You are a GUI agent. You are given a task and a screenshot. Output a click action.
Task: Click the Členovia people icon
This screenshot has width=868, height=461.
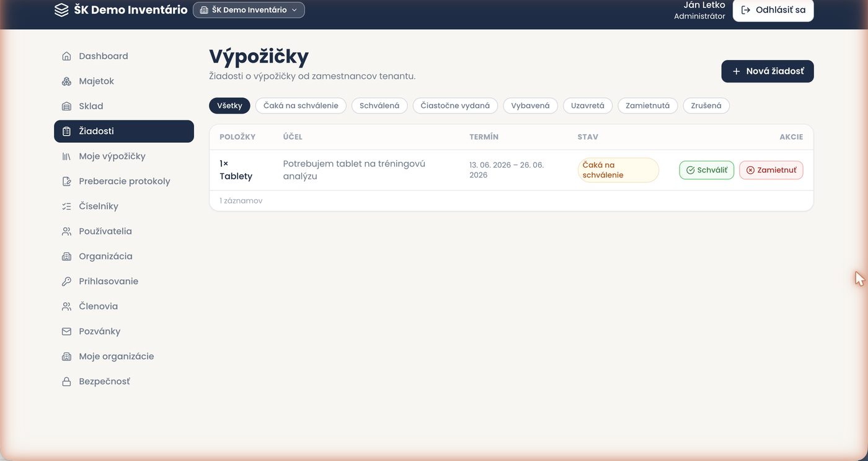coord(66,307)
